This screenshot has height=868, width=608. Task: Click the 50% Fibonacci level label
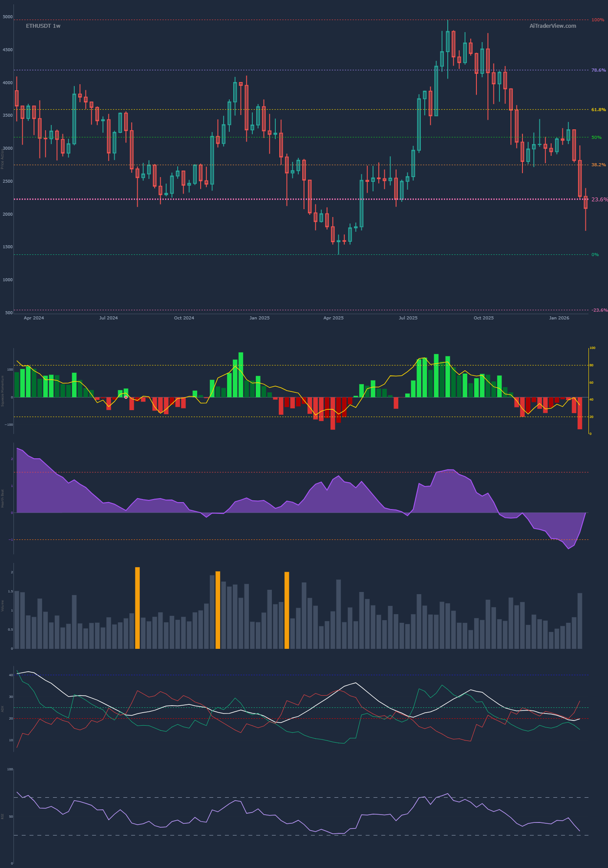tap(596, 138)
